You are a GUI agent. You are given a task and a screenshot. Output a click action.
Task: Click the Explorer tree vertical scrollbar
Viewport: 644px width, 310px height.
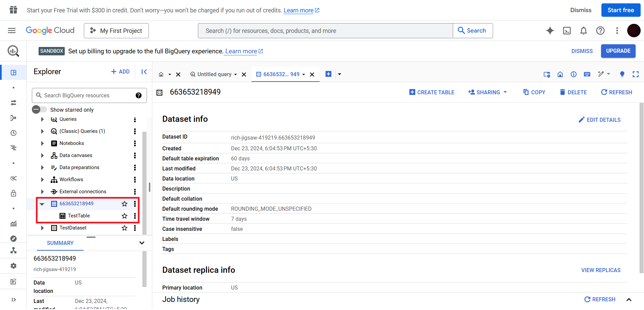[145, 183]
